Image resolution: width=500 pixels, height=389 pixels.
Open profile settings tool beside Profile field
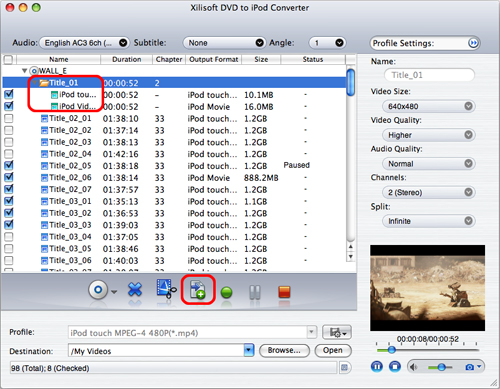coord(337,332)
